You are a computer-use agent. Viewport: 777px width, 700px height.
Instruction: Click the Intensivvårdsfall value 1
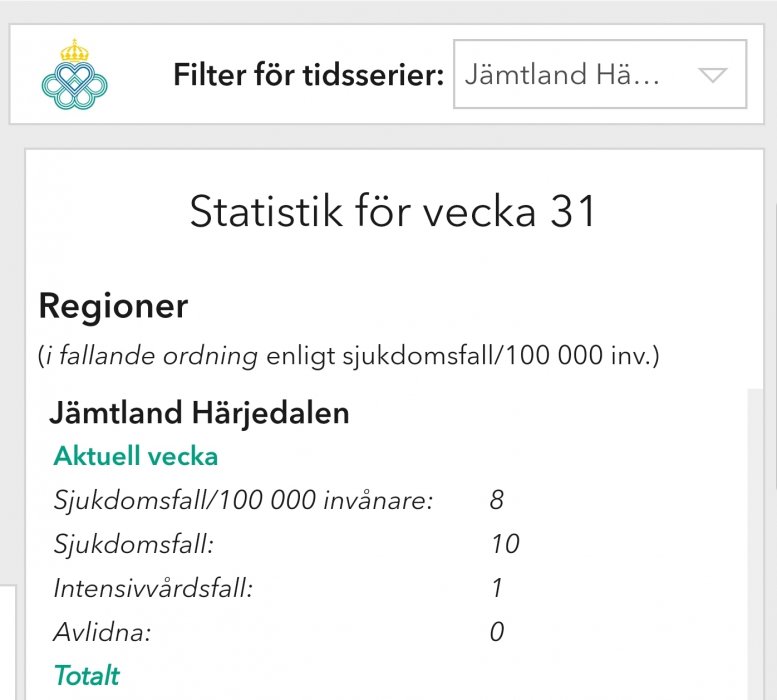tap(497, 588)
